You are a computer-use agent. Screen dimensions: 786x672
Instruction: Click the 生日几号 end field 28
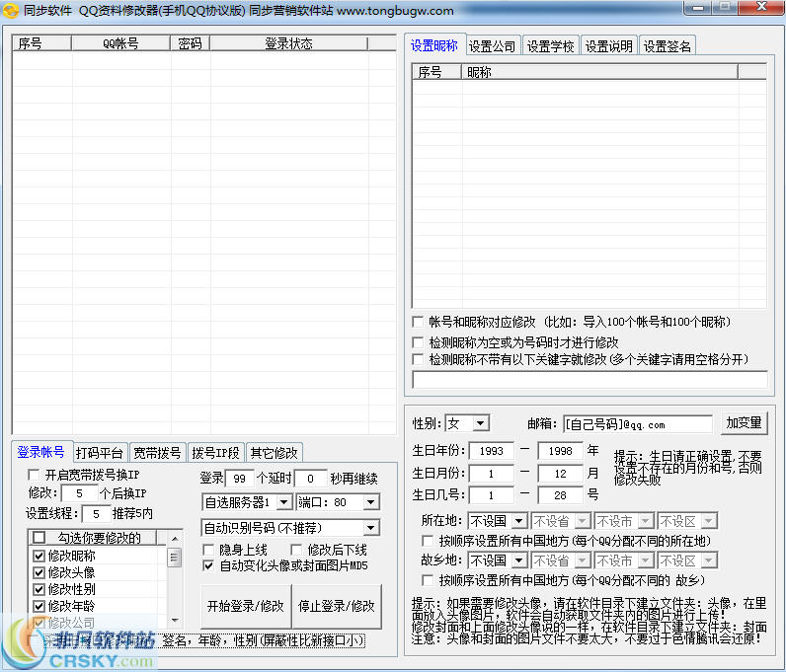tap(561, 495)
